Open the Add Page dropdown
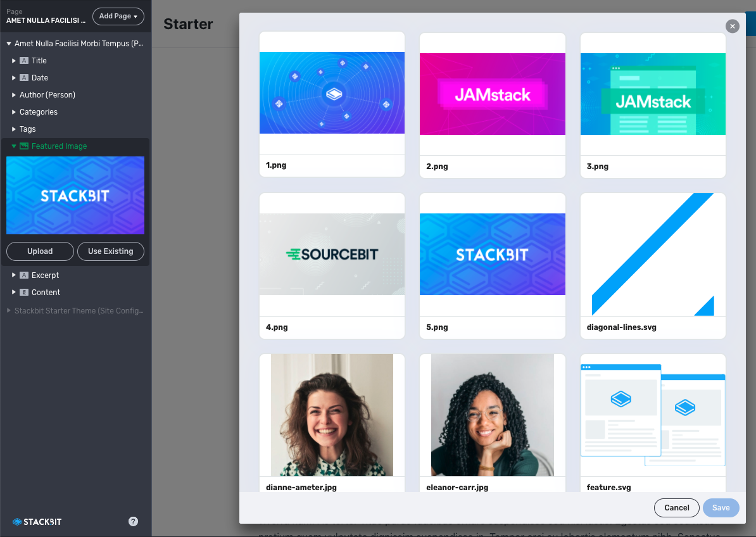This screenshot has height=537, width=756. (118, 16)
